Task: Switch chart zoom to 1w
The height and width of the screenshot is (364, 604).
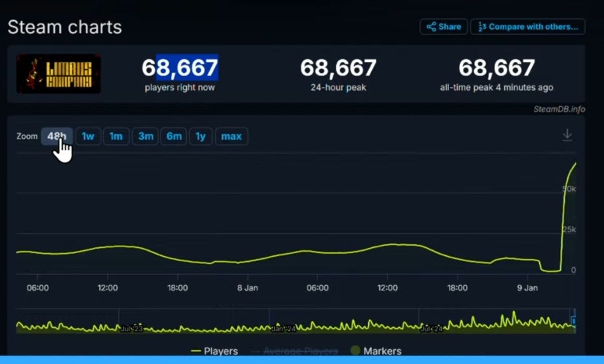Action: coord(88,136)
